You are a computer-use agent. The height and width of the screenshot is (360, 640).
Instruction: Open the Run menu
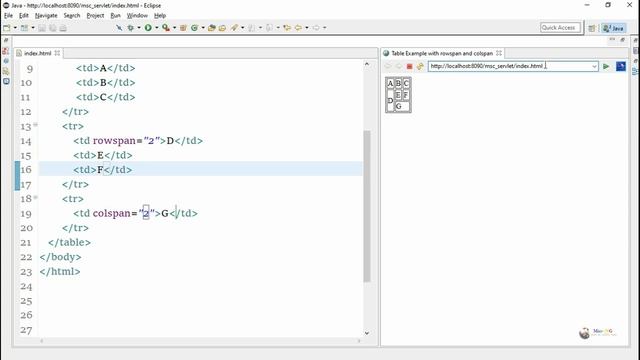click(116, 16)
